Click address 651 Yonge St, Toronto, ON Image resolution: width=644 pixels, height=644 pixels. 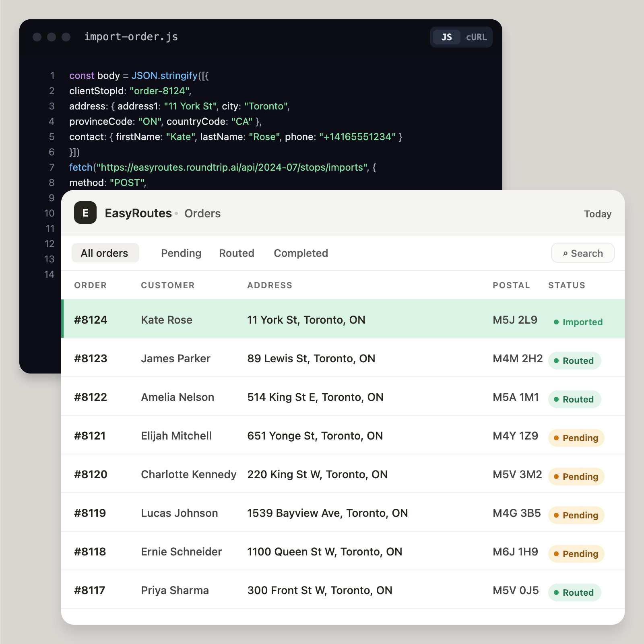(x=315, y=436)
